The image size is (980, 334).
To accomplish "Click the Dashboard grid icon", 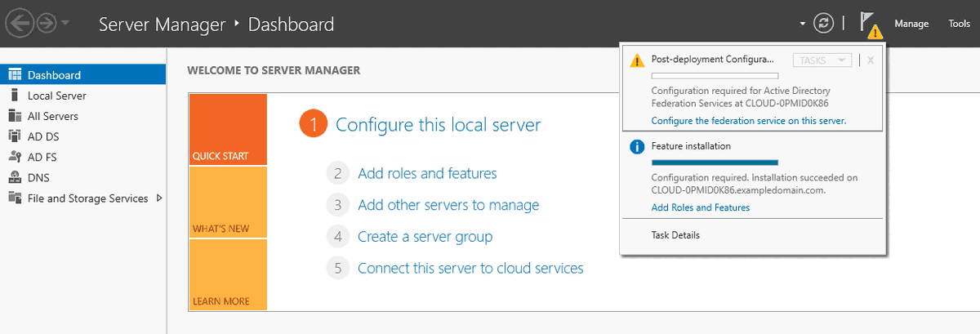I will [x=14, y=75].
